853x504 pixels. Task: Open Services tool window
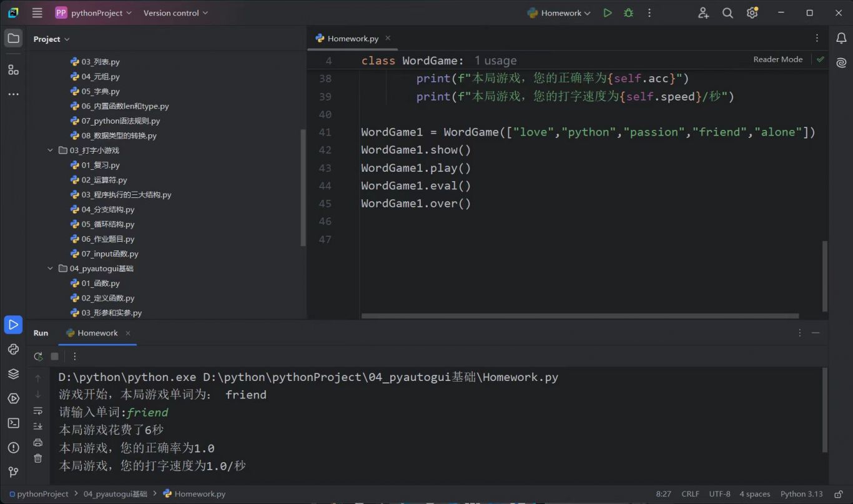coord(13,398)
